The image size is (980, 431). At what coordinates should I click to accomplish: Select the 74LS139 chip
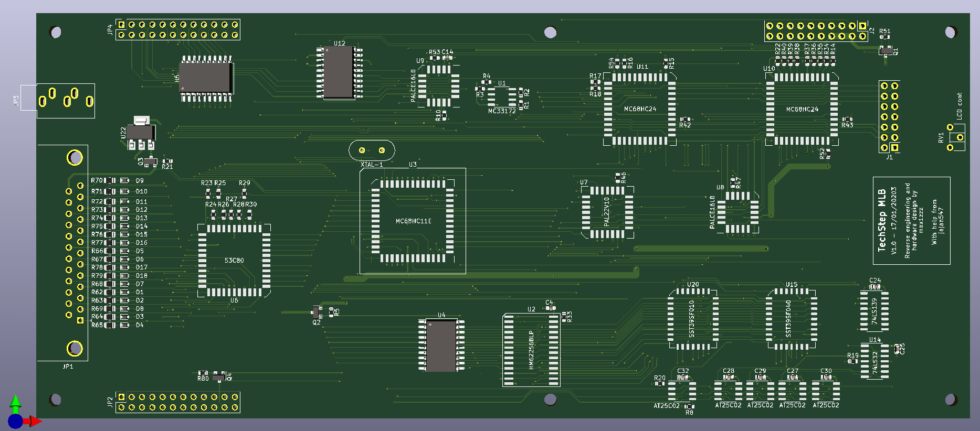pyautogui.click(x=874, y=311)
